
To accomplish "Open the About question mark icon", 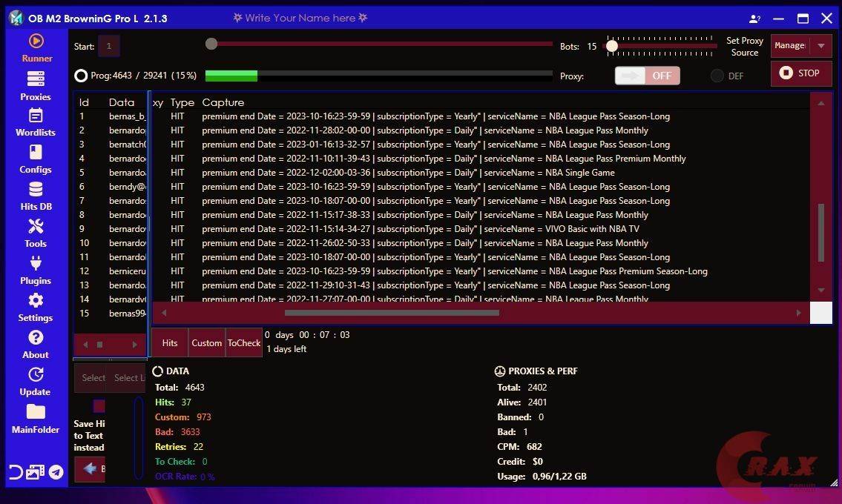I will 36,338.
